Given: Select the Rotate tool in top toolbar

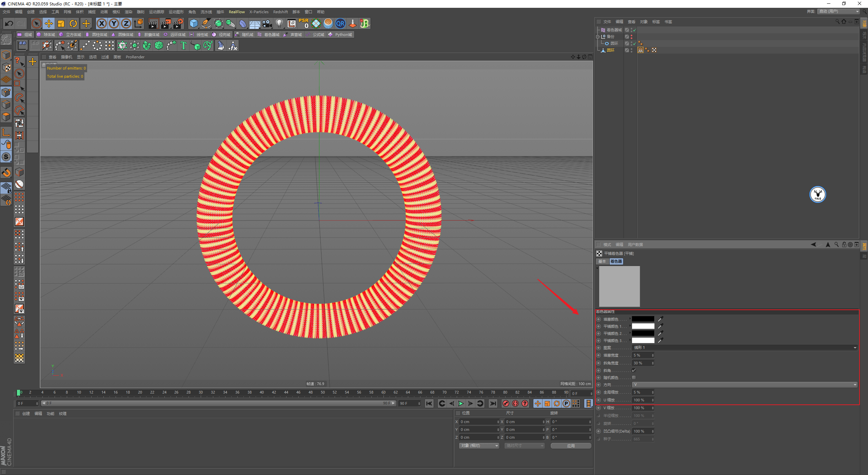Looking at the screenshot, I should pos(73,23).
